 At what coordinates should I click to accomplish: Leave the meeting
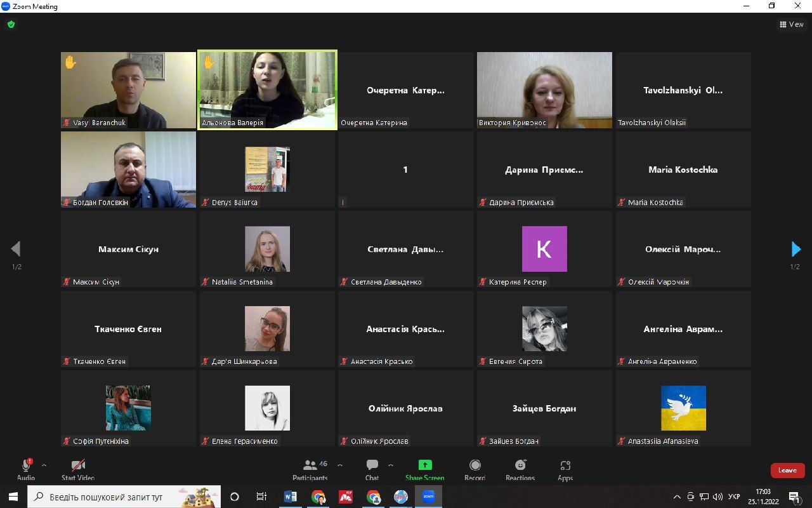point(787,471)
